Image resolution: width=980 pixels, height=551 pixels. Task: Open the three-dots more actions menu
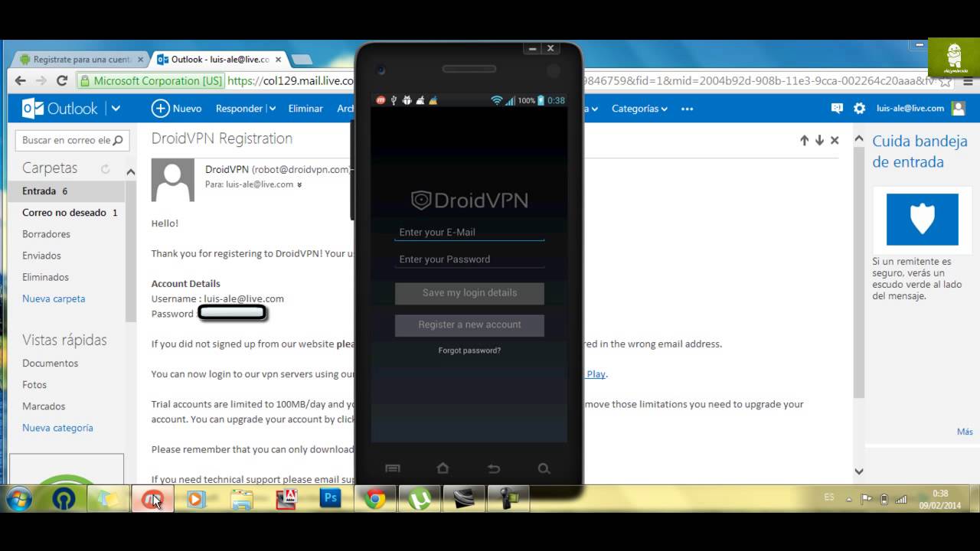tap(687, 109)
